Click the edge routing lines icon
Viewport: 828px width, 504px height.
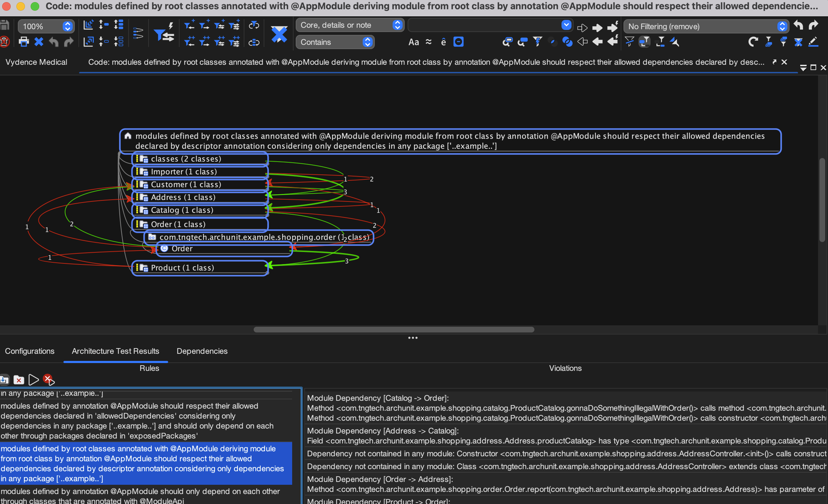pos(138,33)
